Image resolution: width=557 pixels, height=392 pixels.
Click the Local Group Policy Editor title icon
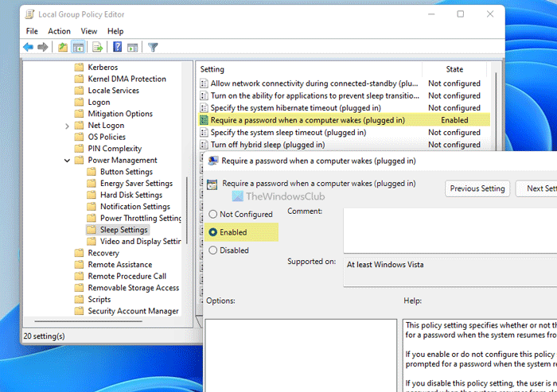point(30,14)
